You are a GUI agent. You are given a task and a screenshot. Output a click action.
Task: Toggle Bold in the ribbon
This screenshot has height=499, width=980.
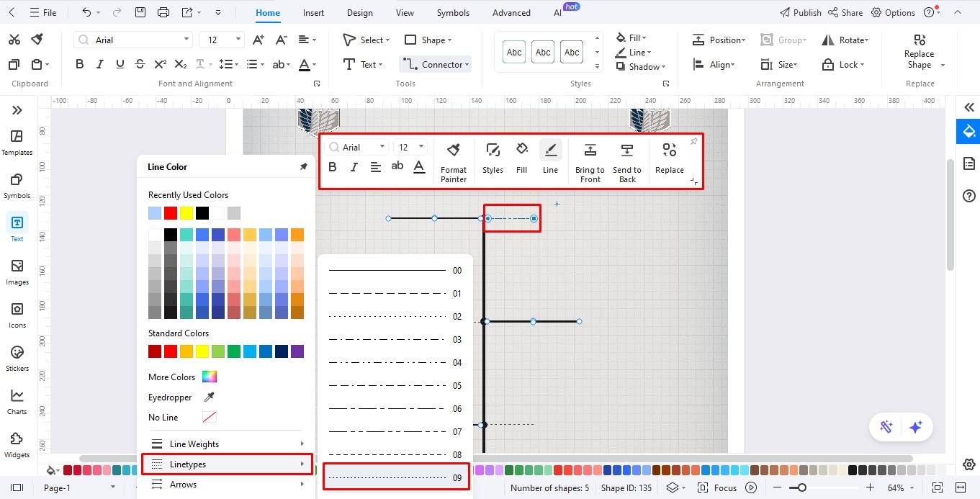click(x=80, y=64)
